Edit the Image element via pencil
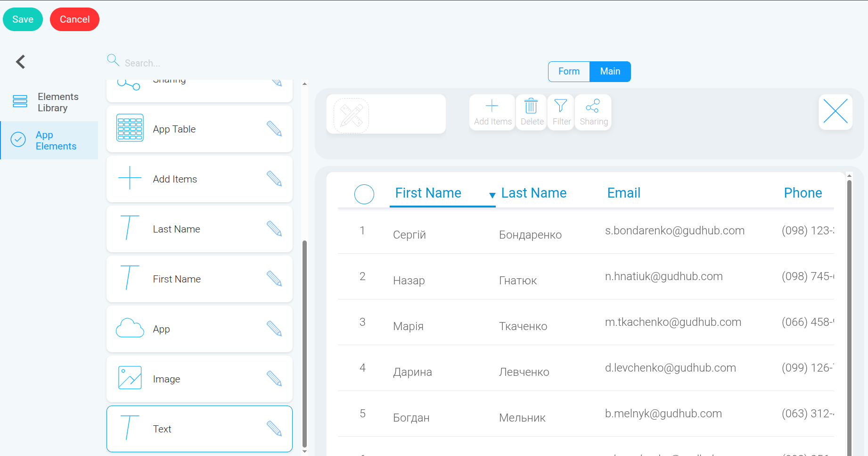This screenshot has height=456, width=868. click(x=274, y=379)
